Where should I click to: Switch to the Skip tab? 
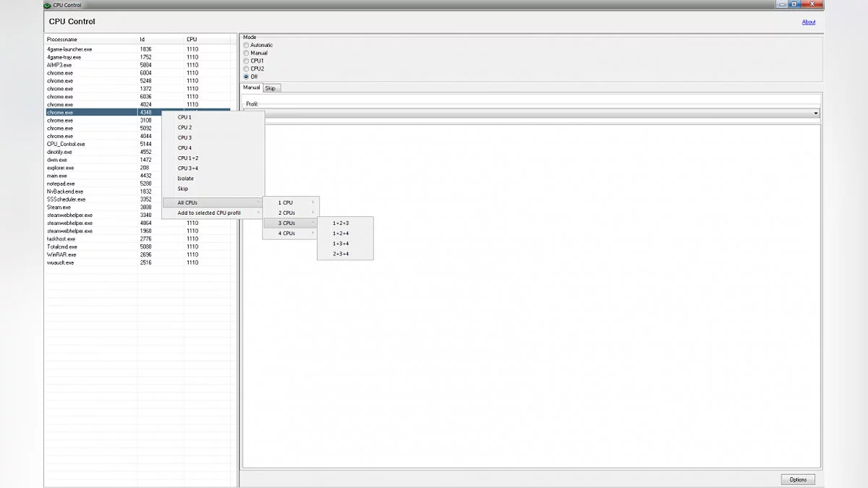(271, 88)
